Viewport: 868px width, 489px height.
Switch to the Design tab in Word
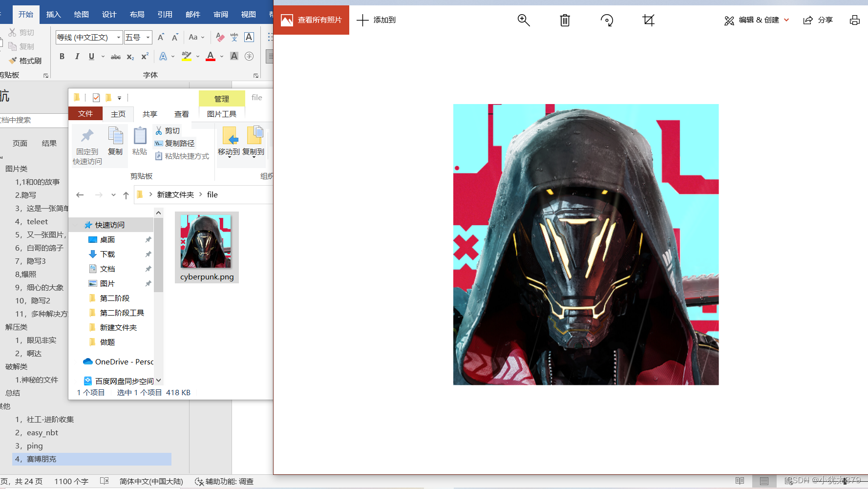(109, 14)
